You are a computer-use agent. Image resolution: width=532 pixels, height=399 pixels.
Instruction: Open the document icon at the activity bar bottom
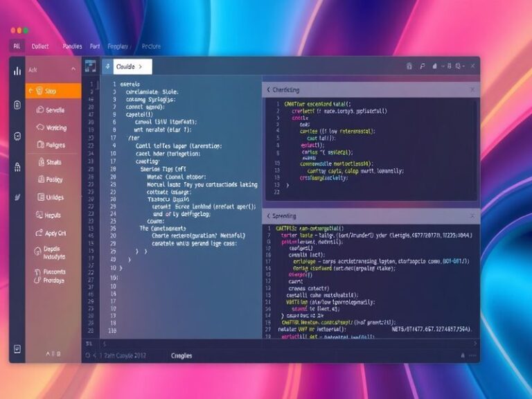coord(17,349)
